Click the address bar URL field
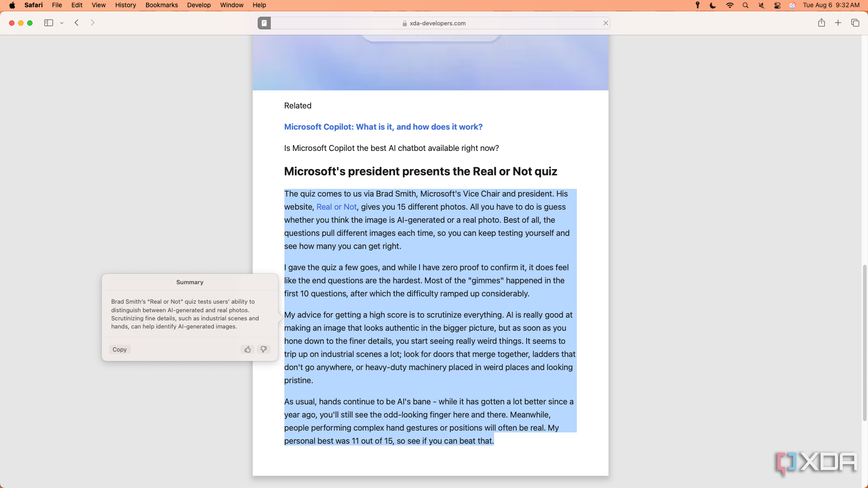 [434, 23]
